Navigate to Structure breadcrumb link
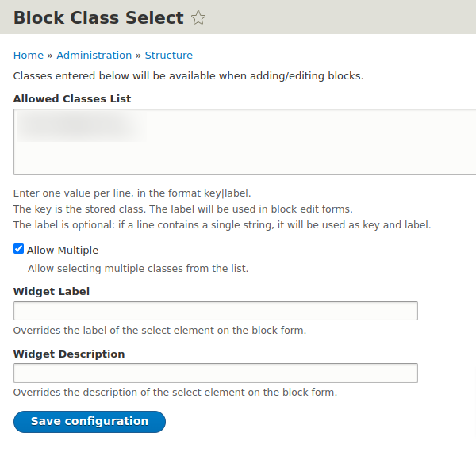Viewport: 476px width, 452px height. [x=169, y=56]
